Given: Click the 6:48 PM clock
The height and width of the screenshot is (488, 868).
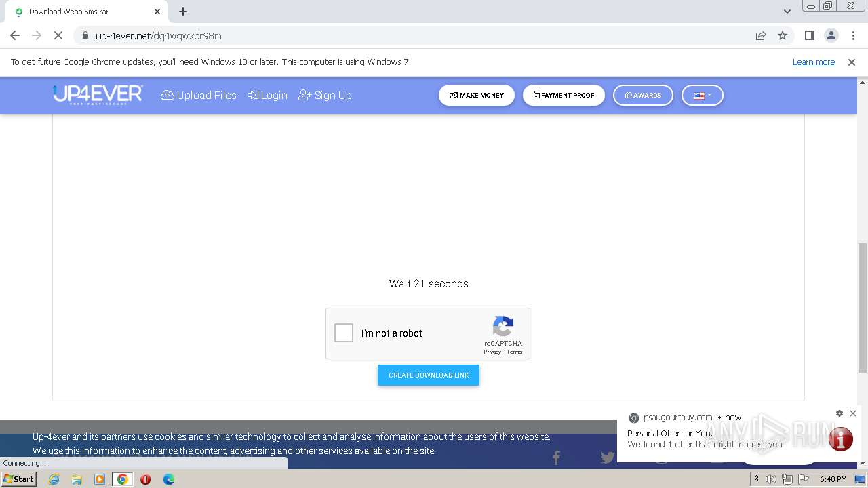Looking at the screenshot, I should (x=833, y=479).
